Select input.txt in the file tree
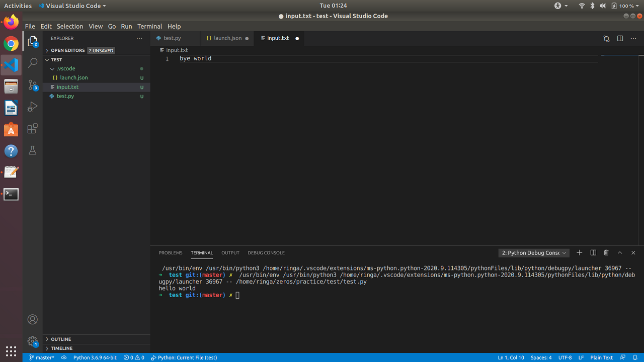644x362 pixels. [97, 87]
